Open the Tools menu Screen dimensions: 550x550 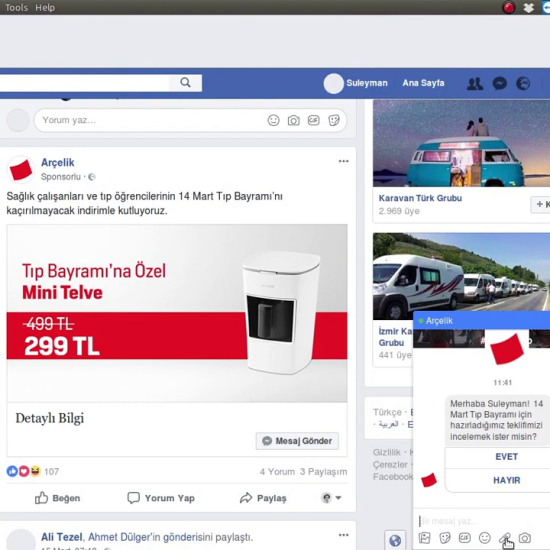click(x=16, y=7)
